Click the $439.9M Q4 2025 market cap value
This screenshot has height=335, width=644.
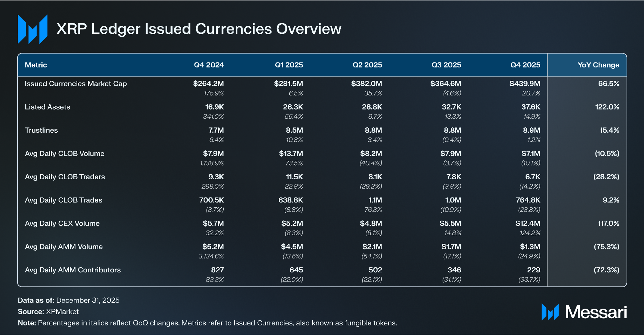pos(525,84)
